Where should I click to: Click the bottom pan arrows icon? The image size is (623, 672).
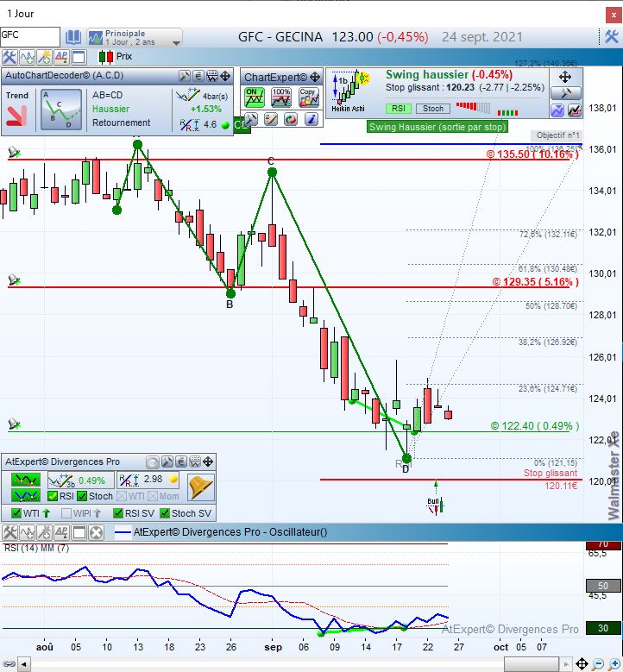coord(582,664)
